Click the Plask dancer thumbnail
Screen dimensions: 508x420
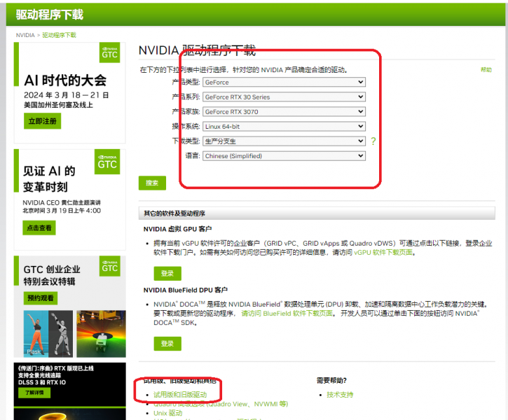(48, 334)
